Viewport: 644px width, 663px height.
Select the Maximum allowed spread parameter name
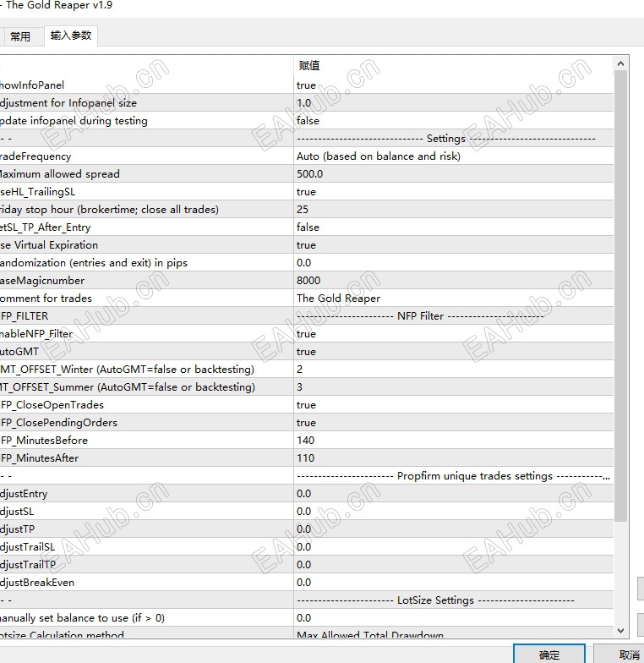tap(59, 174)
